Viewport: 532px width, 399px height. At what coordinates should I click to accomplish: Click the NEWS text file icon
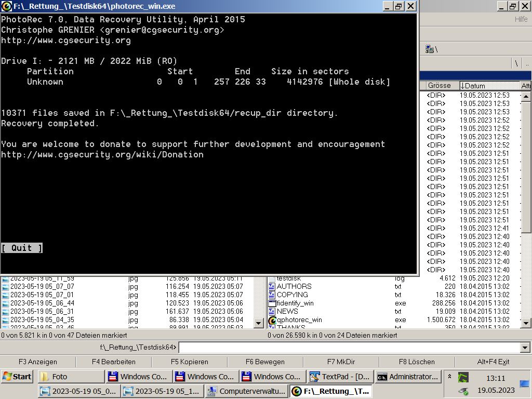pos(272,312)
